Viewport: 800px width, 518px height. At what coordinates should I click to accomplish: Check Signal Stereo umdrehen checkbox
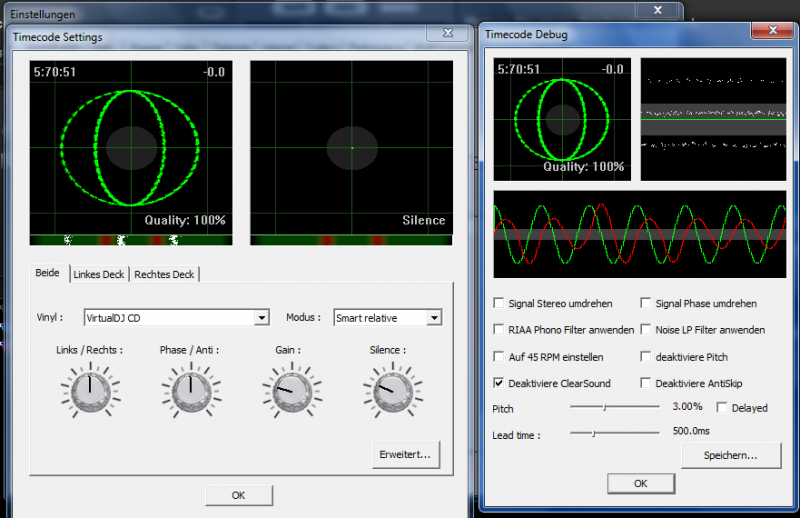pyautogui.click(x=499, y=303)
